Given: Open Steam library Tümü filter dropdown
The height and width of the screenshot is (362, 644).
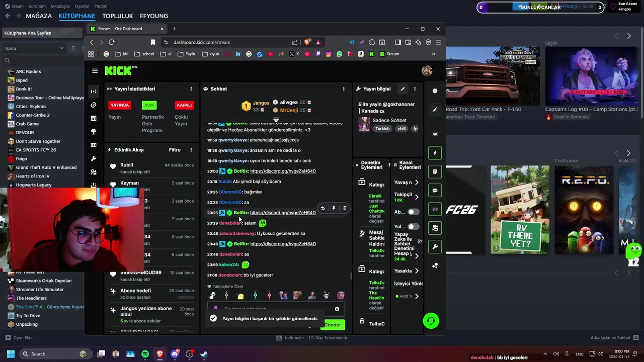Looking at the screenshot, I should pos(34,48).
